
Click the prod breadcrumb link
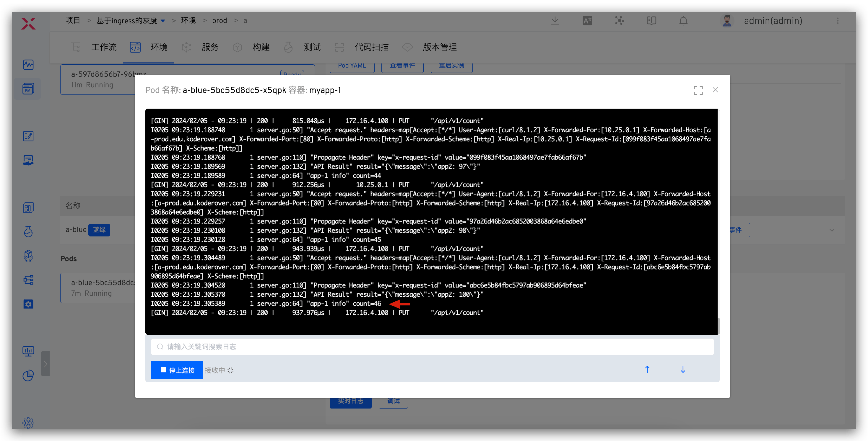point(219,21)
